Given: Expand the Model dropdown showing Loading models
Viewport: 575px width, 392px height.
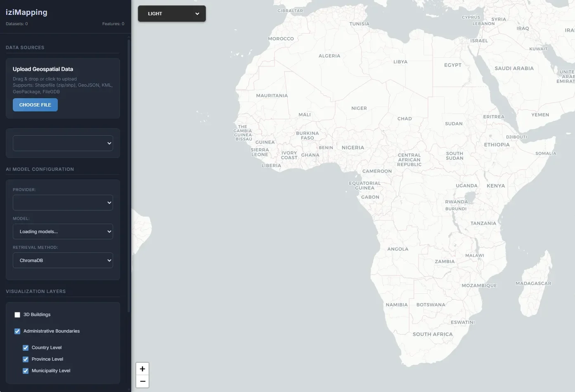Looking at the screenshot, I should click(63, 231).
